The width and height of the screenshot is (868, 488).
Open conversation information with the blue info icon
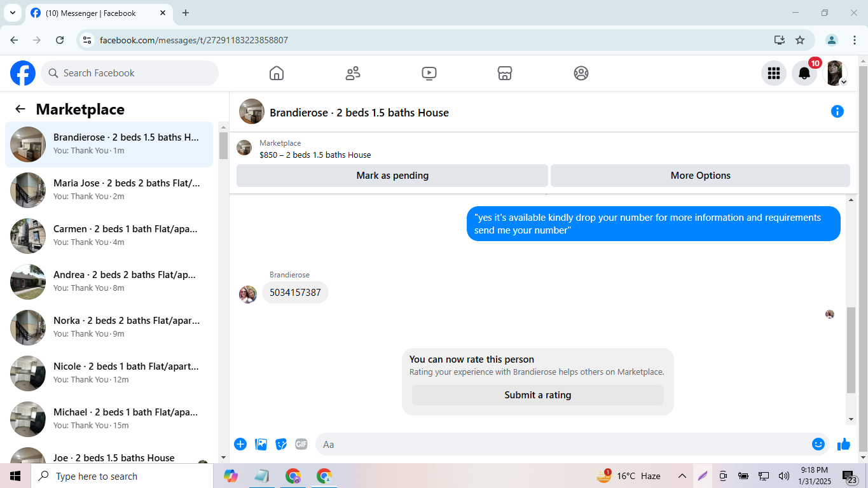point(837,112)
